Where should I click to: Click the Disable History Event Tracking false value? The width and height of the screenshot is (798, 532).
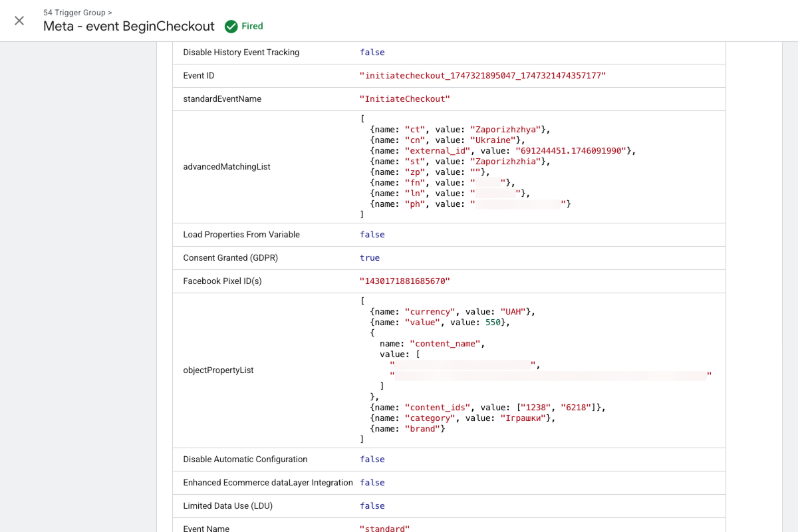point(372,53)
